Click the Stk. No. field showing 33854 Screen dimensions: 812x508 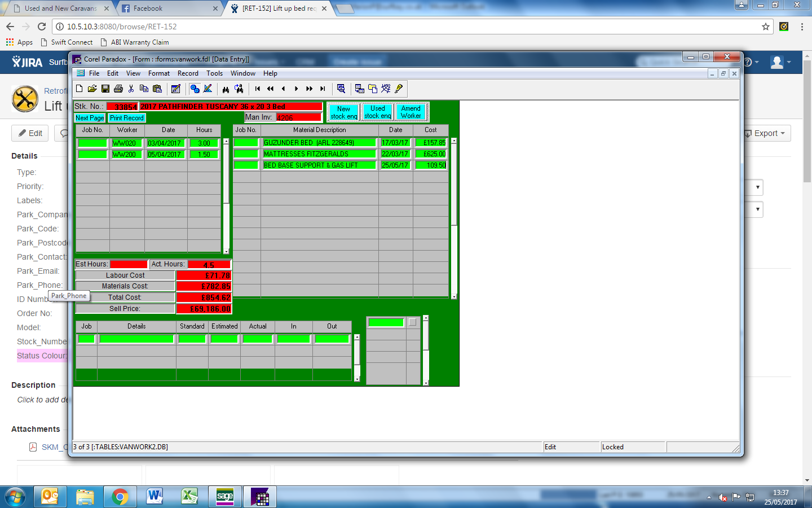[122, 107]
